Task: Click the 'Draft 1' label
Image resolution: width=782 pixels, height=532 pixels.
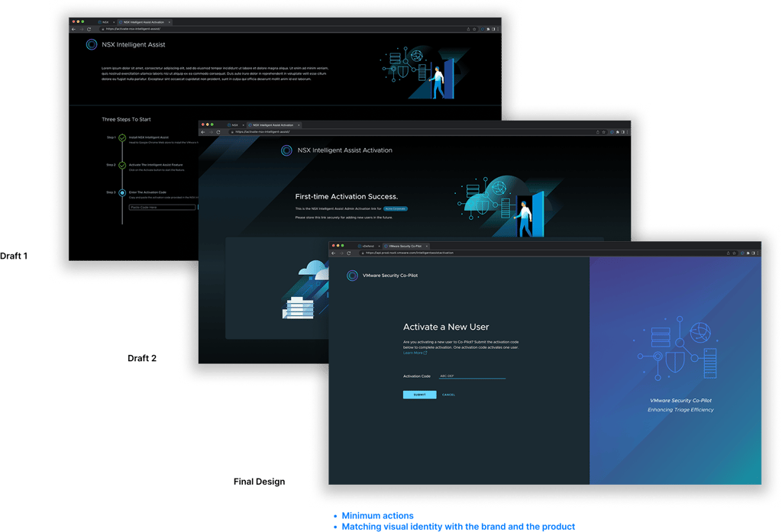Action: (x=14, y=256)
